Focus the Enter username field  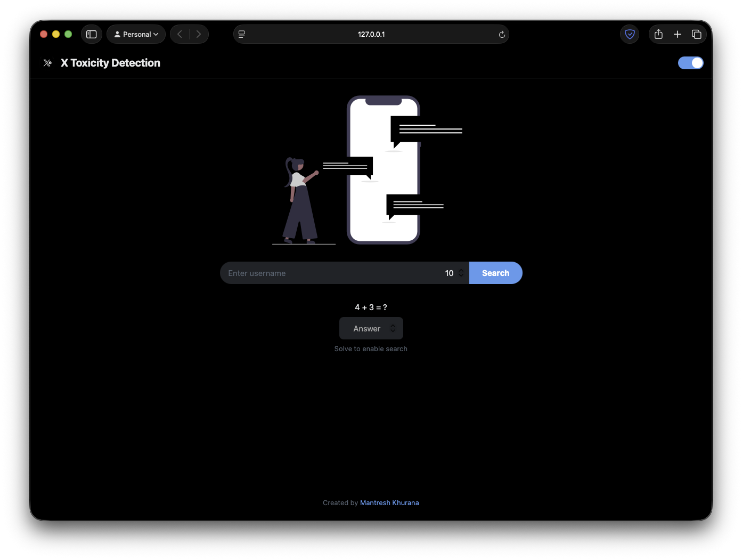point(330,273)
